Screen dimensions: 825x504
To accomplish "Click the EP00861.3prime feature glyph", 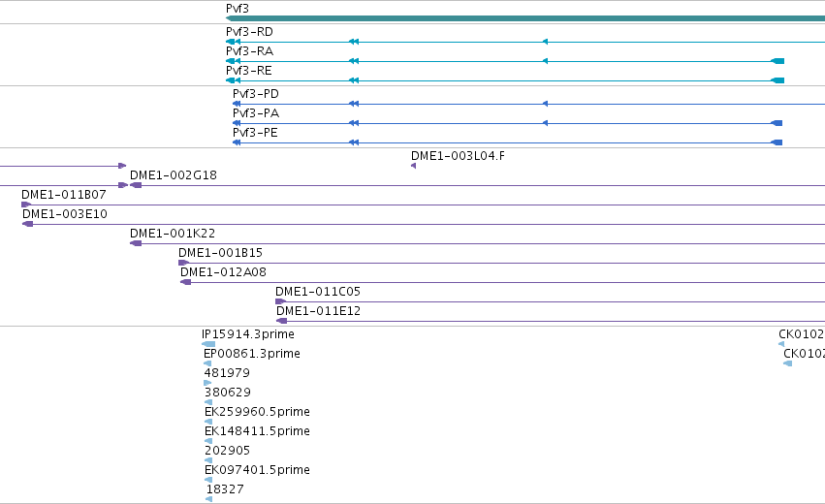I will tap(207, 363).
